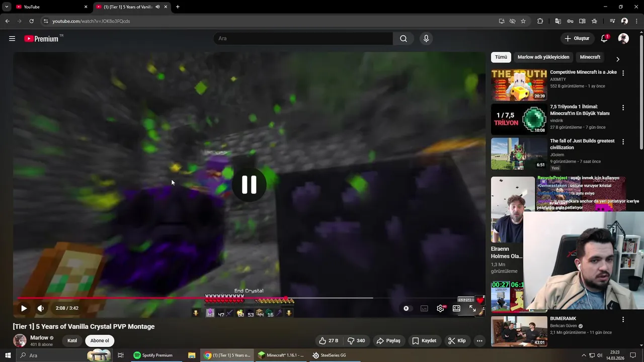Viewport: 644px width, 362px height.
Task: Mute the video volume icon
Action: (x=41, y=308)
